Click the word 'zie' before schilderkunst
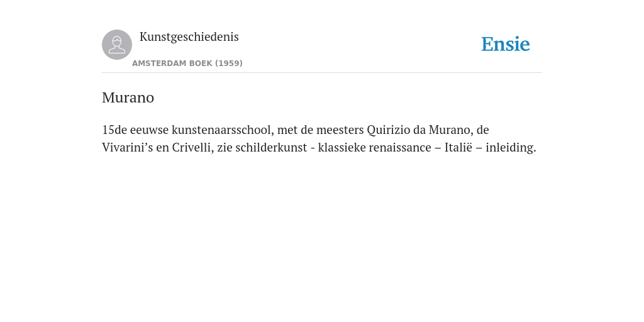 coord(225,147)
